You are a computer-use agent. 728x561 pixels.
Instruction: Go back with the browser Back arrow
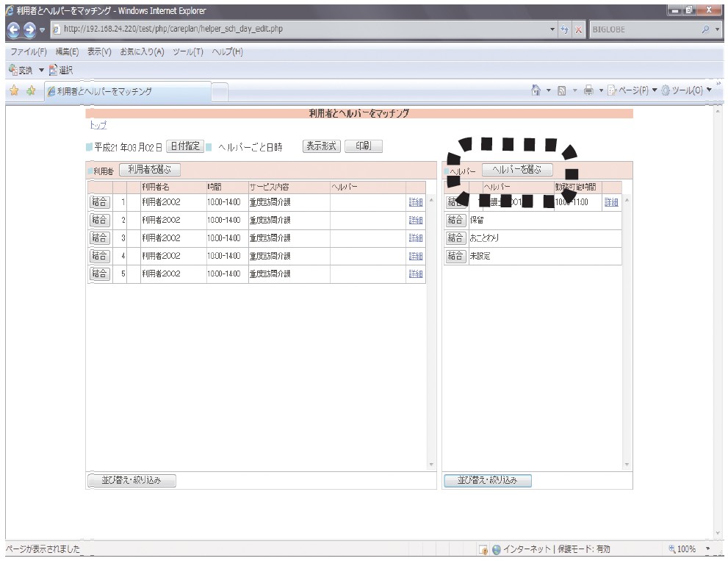tap(14, 30)
